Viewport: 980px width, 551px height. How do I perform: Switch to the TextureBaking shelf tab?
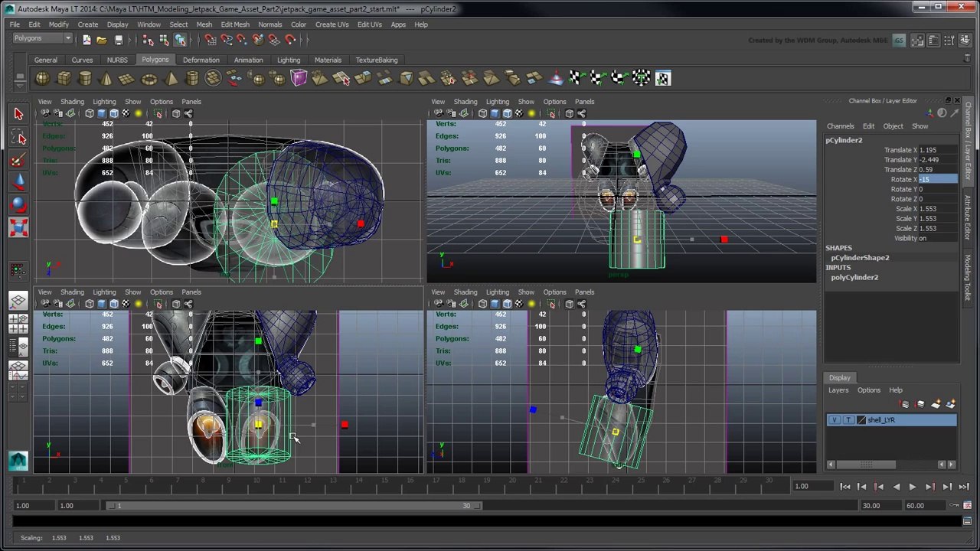pyautogui.click(x=377, y=60)
